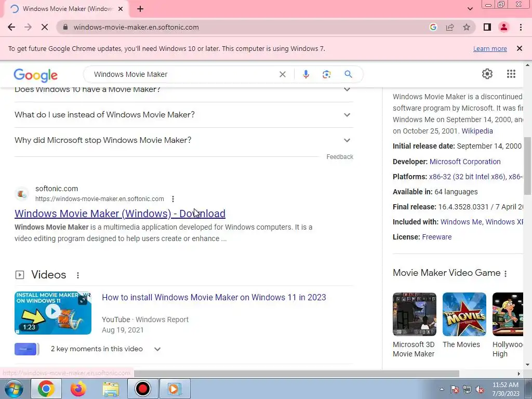Start a voice search with microphone
Screen dimensions: 532x399
[305, 74]
